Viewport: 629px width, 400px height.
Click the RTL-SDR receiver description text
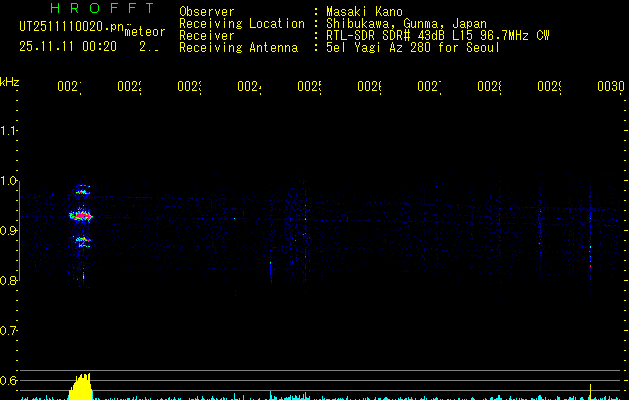(x=438, y=36)
